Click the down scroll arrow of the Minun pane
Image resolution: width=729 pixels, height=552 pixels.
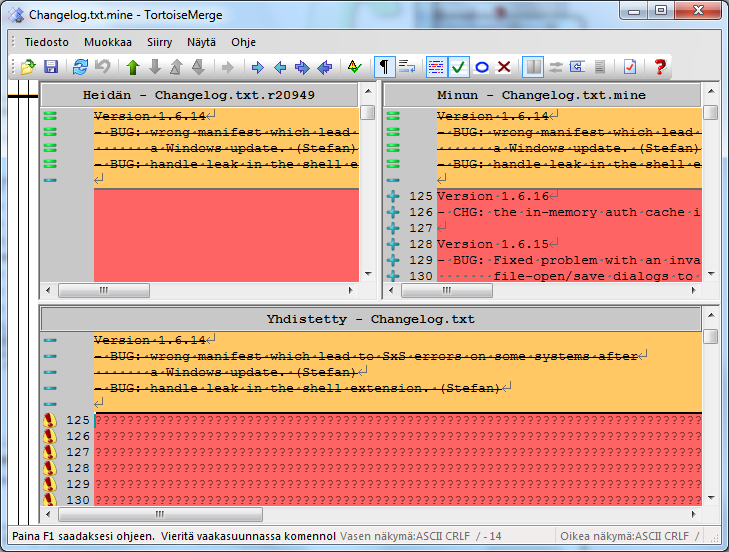click(711, 274)
